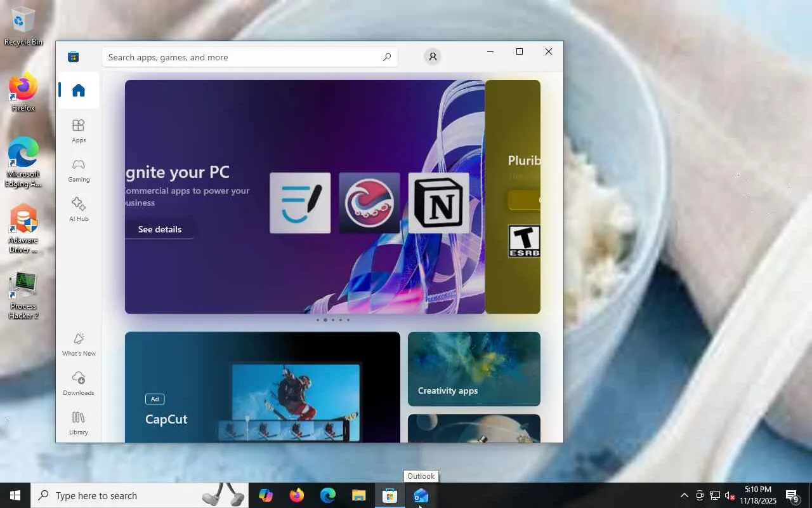Click the Meet Now camera icon in tray
The width and height of the screenshot is (812, 508).
700,495
